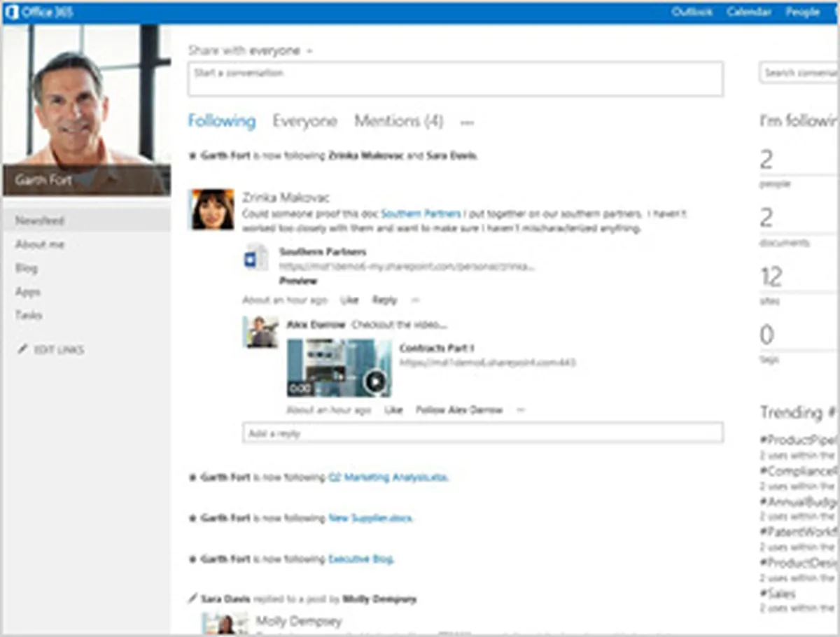Open Calendar from the top bar
Screen dimensions: 840x637
pos(749,12)
